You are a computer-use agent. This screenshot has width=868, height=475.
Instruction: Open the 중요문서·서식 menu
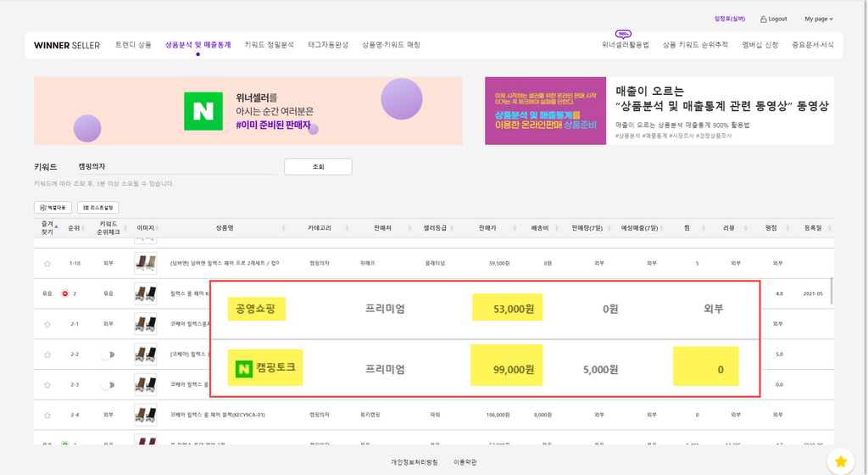click(x=813, y=45)
